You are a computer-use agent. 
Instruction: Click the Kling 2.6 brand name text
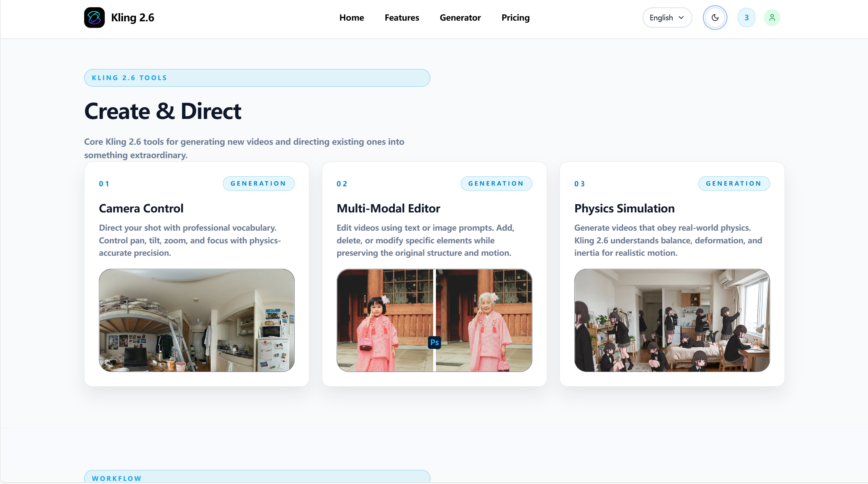click(133, 18)
